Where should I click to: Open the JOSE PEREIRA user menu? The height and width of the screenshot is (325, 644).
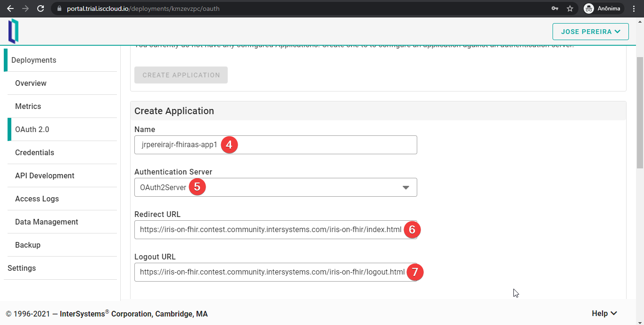591,32
